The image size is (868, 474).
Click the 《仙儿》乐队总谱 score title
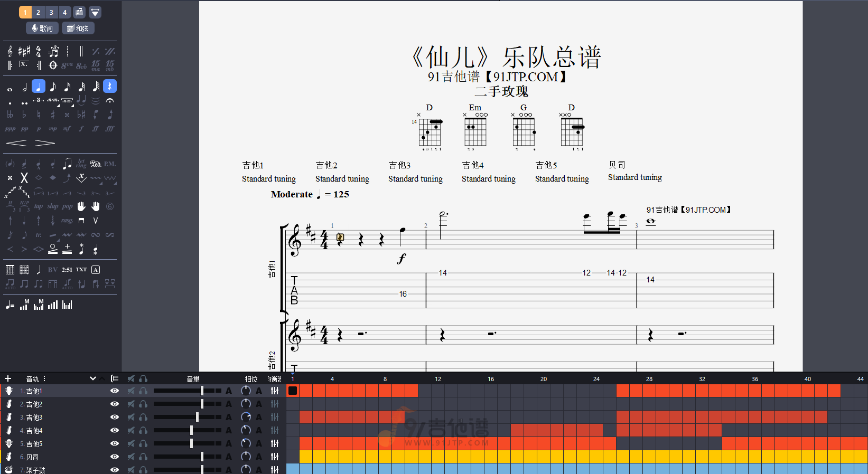[x=506, y=57]
